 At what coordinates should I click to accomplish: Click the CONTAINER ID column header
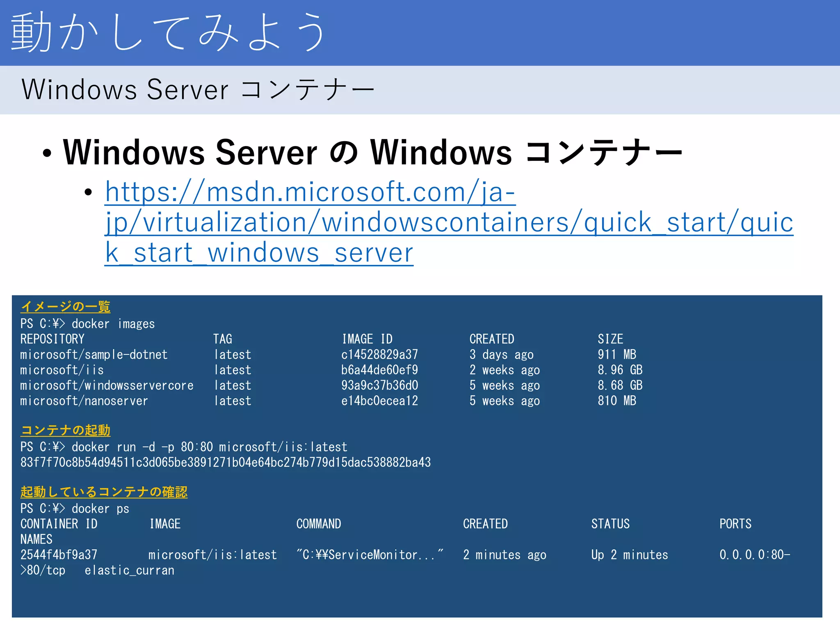coord(59,524)
